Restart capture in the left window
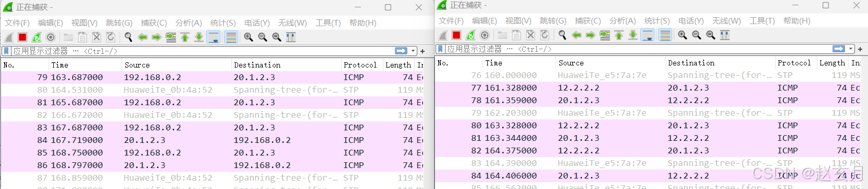This screenshot has height=189, width=868. (x=37, y=37)
